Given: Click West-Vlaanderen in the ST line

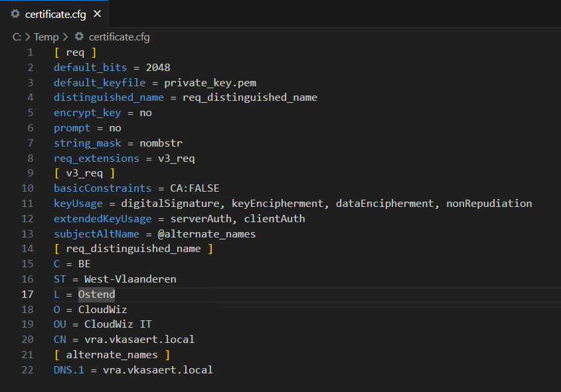Looking at the screenshot, I should [130, 279].
